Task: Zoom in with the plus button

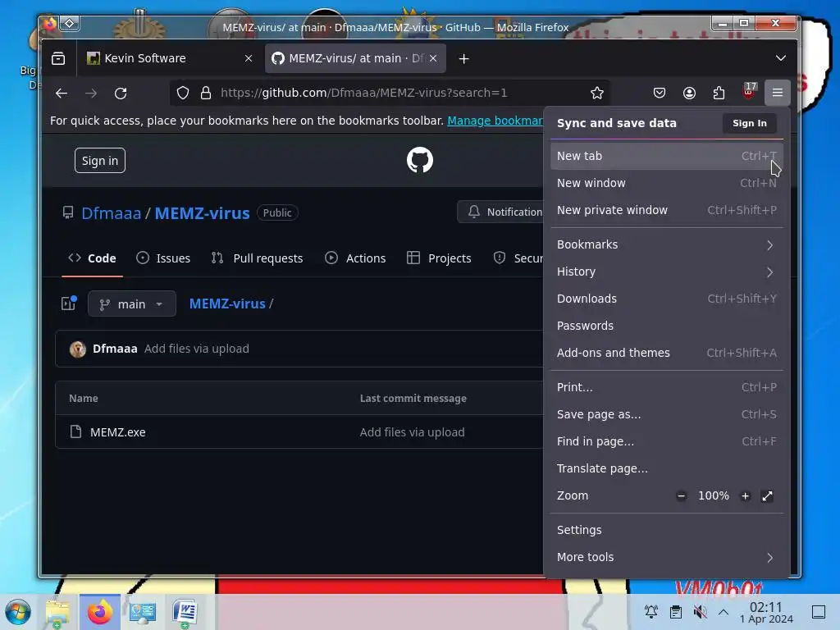Action: pyautogui.click(x=745, y=496)
